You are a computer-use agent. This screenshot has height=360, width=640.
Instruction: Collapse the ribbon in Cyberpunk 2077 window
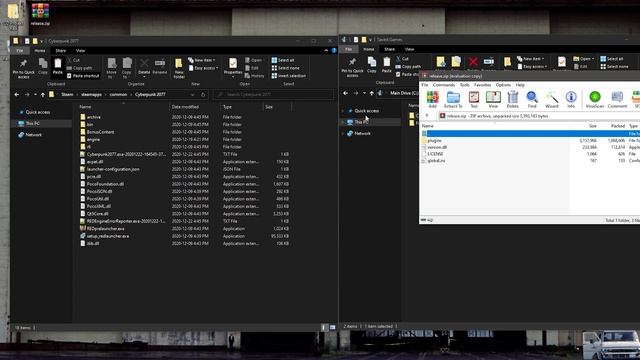point(326,51)
